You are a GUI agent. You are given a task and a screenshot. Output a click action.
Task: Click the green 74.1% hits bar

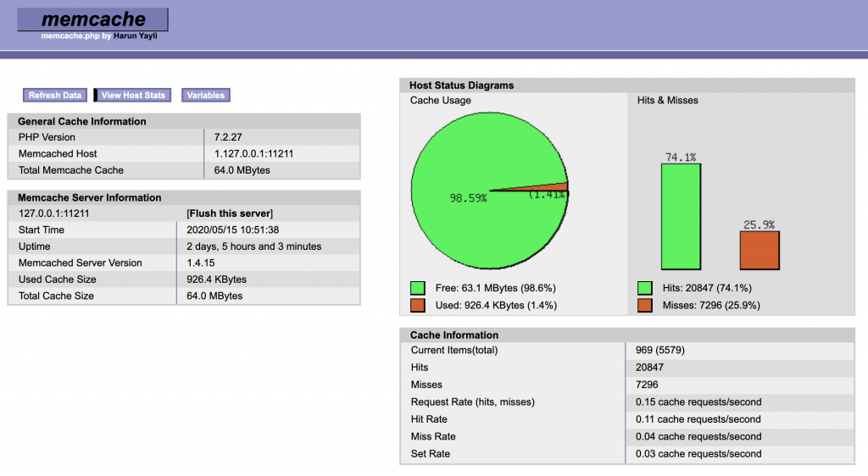click(x=681, y=217)
